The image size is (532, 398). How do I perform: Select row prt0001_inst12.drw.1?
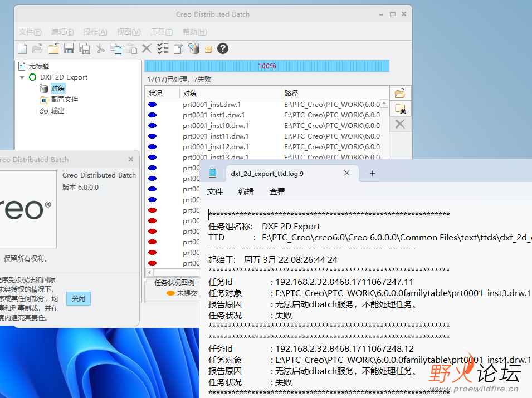point(263,146)
